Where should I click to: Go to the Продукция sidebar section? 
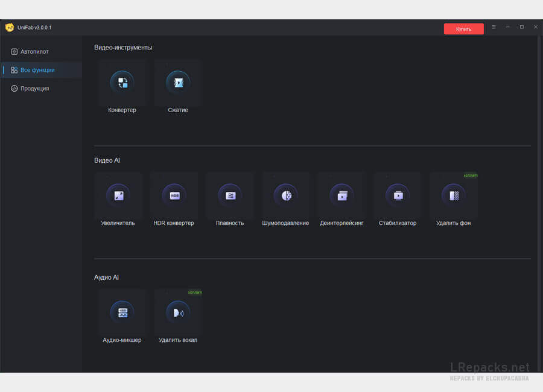coord(34,89)
